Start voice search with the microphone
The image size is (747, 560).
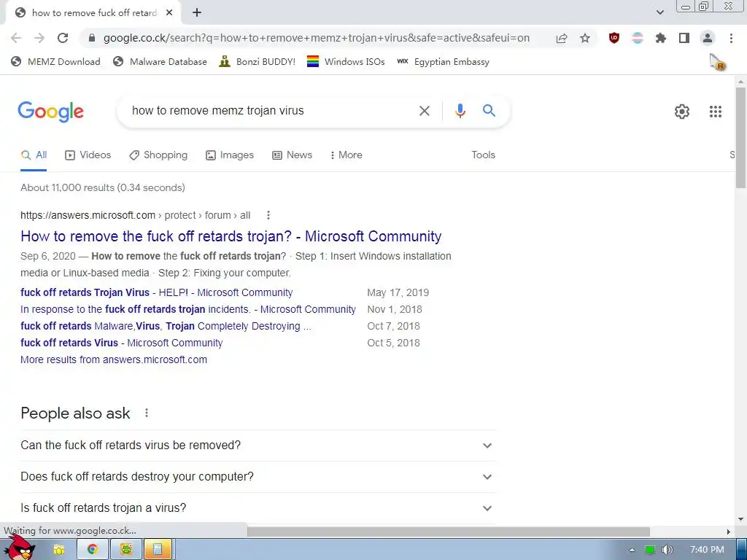460,111
